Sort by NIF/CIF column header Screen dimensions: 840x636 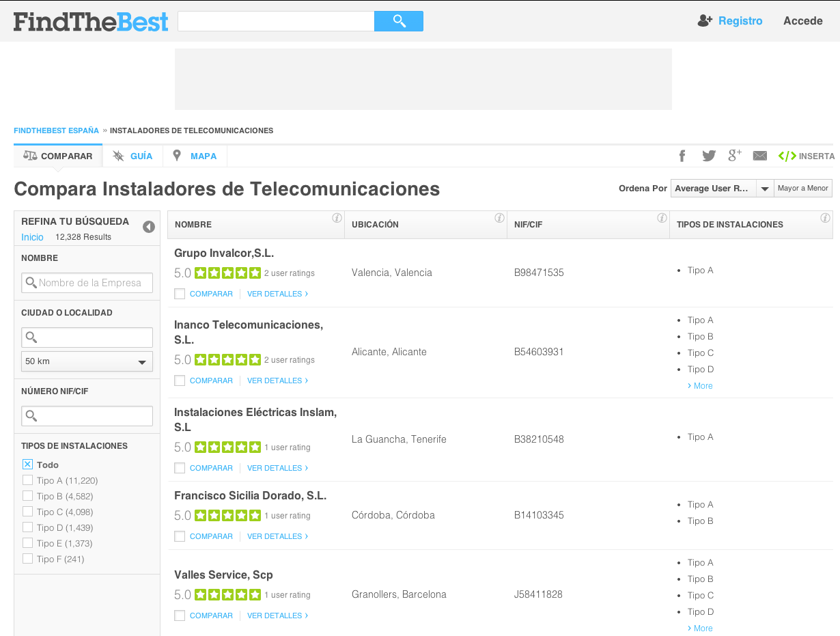click(529, 225)
